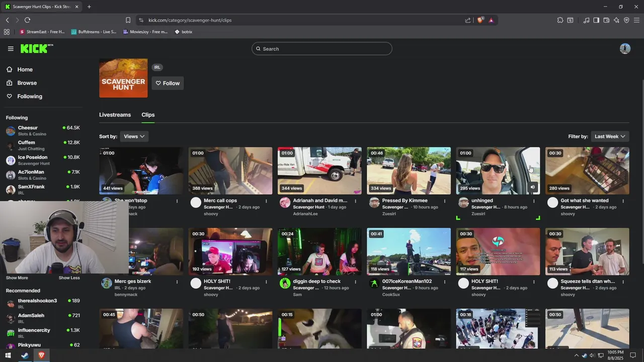This screenshot has height=362, width=644.
Task: Open the botrix bookmark
Action: pos(184,32)
